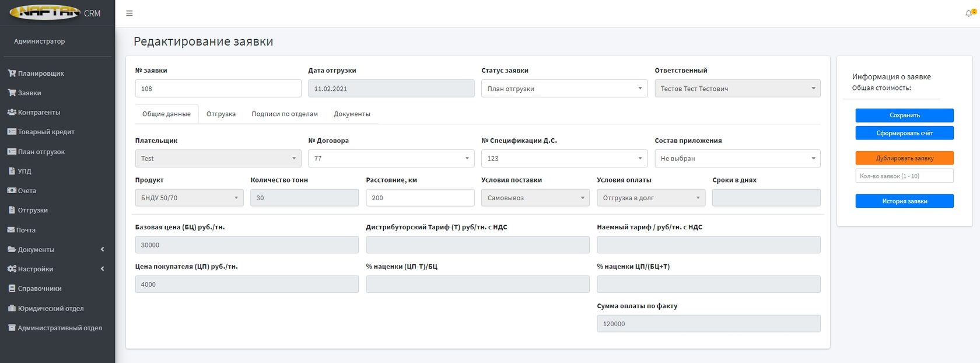
Task: Click the Настройки gears icon
Action: coord(12,269)
